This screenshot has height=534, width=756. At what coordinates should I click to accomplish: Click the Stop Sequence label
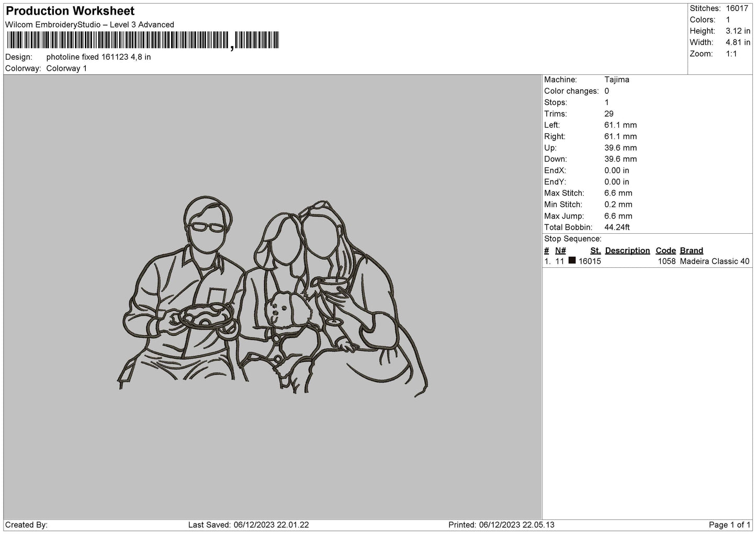pyautogui.click(x=573, y=239)
